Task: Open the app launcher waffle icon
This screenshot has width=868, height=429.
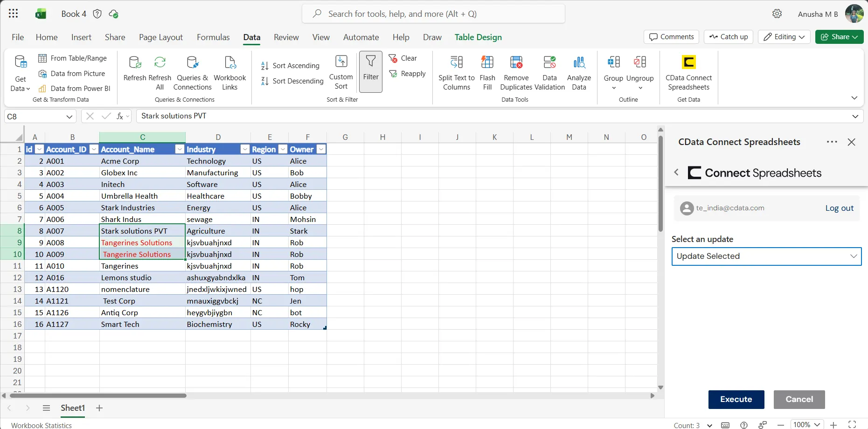Action: [14, 14]
